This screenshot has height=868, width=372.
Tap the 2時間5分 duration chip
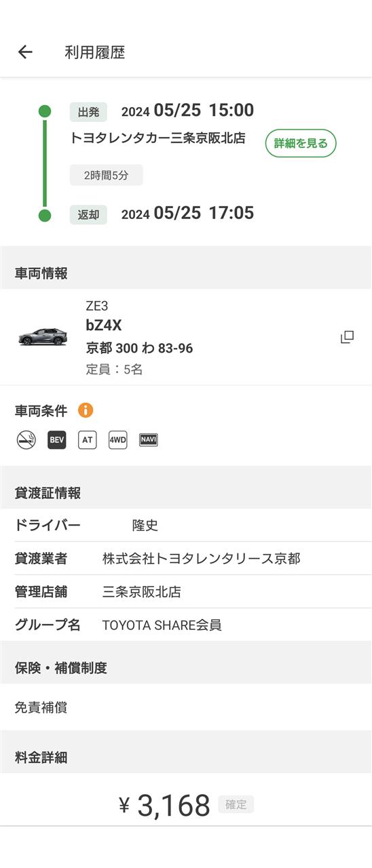(x=106, y=175)
